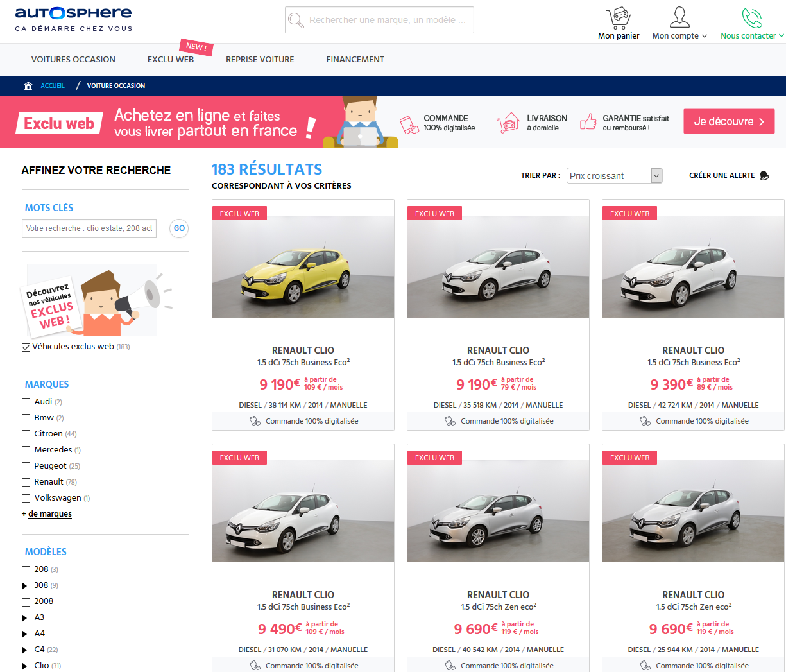
Task: Enable the Citroen brand filter
Action: pyautogui.click(x=26, y=433)
